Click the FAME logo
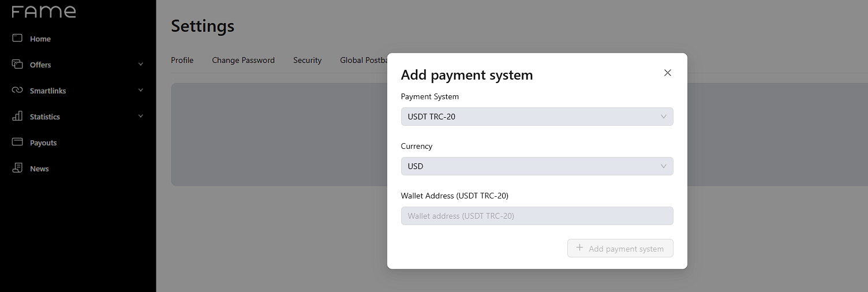This screenshot has height=292, width=868. coord(44,12)
